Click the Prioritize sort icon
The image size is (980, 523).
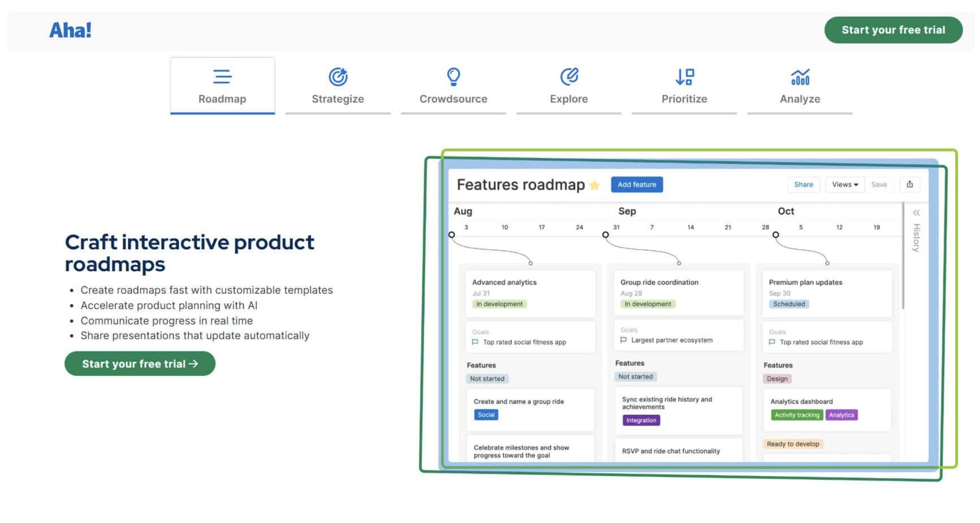point(684,76)
